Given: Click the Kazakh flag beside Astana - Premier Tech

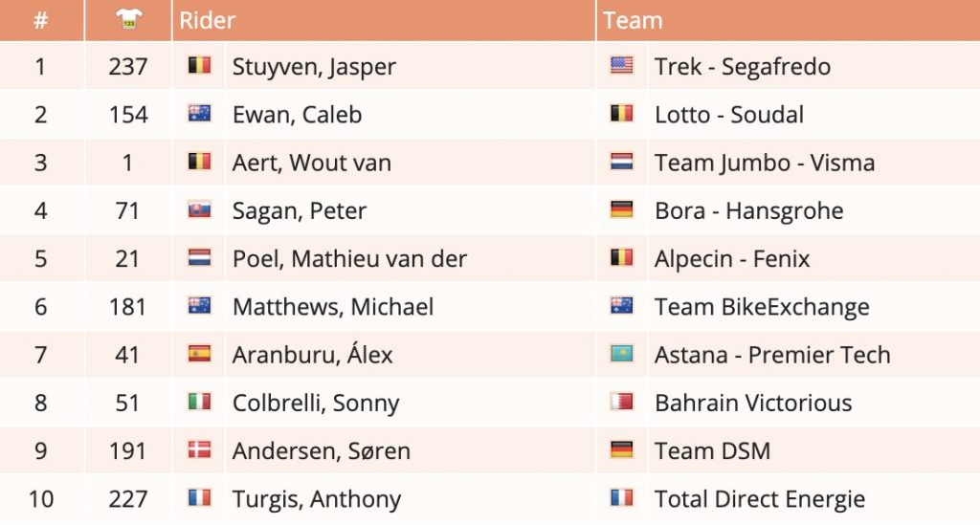Looking at the screenshot, I should click(621, 353).
